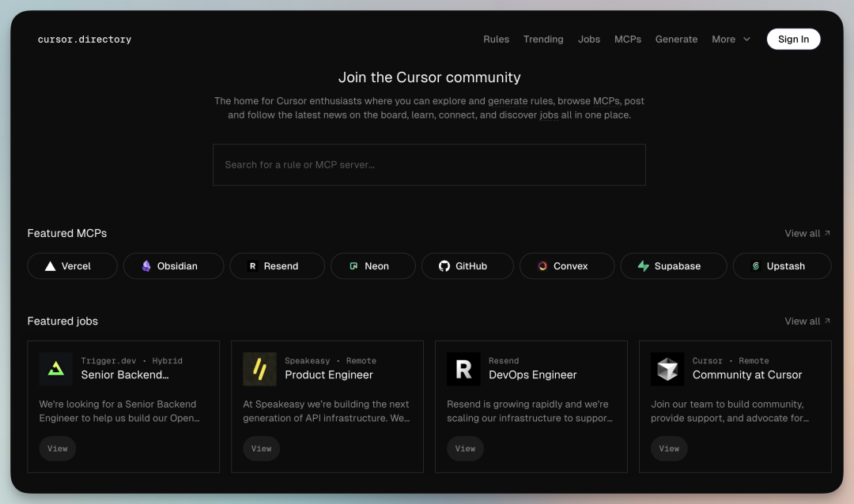Open the Rules nav item
Viewport: 854px width, 504px height.
pyautogui.click(x=496, y=39)
